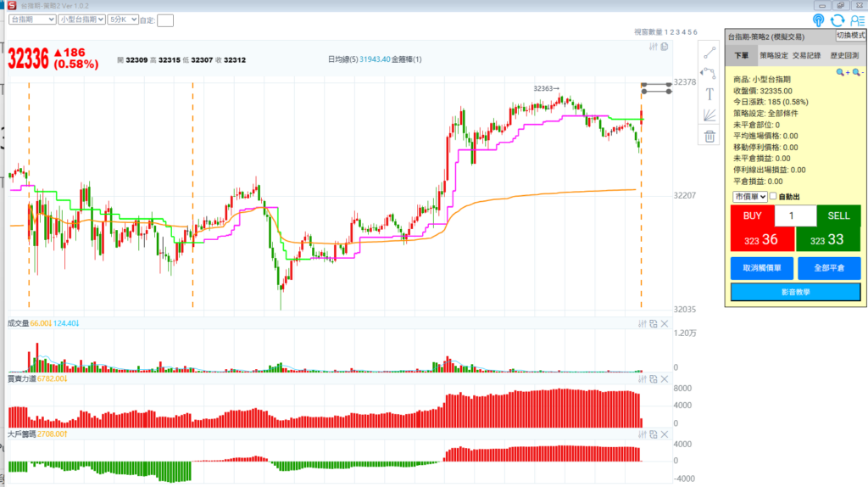Viewport: 868px width, 487px height.
Task: Open settings for 買賣力道 indicator panel
Action: pyautogui.click(x=643, y=378)
